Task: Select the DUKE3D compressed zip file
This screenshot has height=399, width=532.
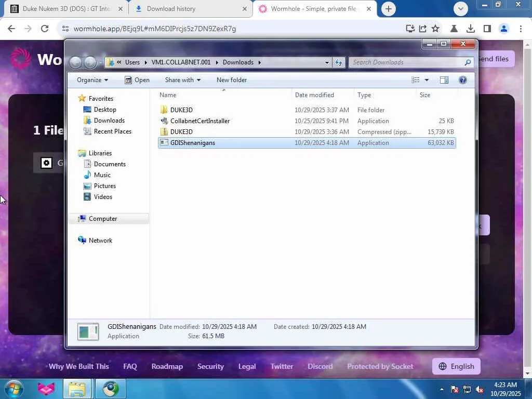Action: (x=307, y=131)
